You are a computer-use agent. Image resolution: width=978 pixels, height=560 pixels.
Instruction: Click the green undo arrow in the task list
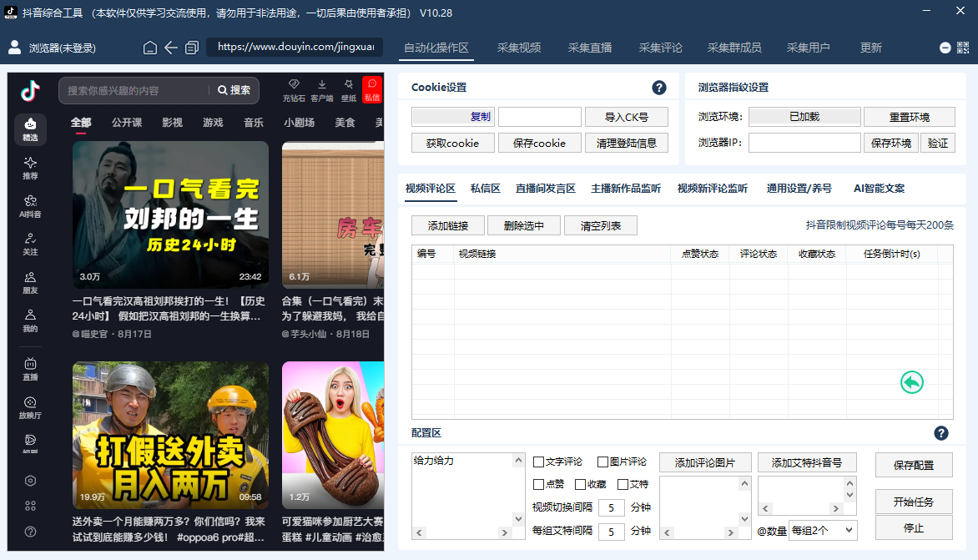point(911,381)
